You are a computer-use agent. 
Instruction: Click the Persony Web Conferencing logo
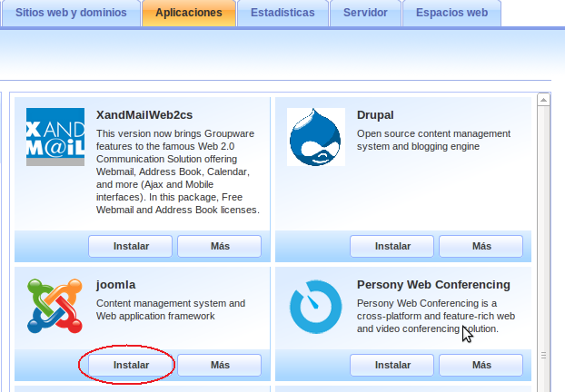click(x=315, y=307)
